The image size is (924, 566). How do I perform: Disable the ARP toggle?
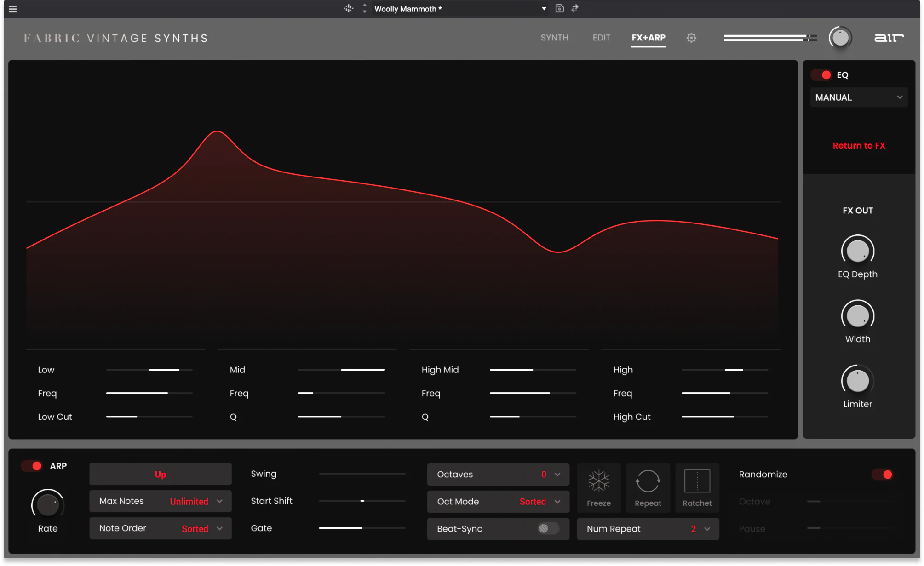click(32, 466)
